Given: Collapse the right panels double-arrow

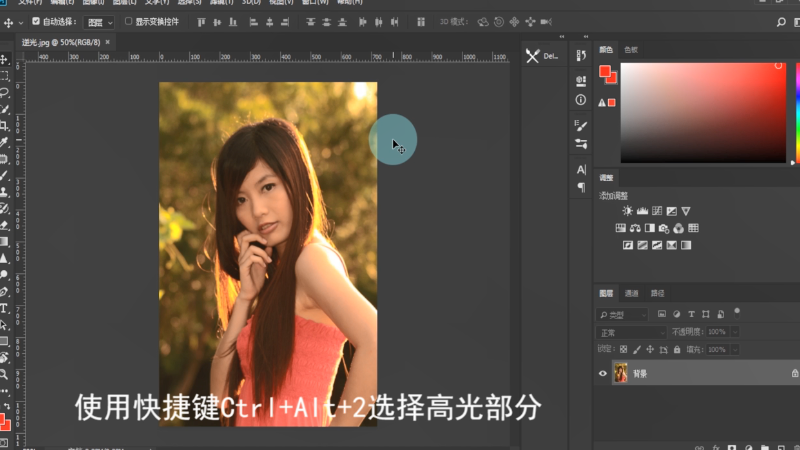Looking at the screenshot, I should click(586, 37).
